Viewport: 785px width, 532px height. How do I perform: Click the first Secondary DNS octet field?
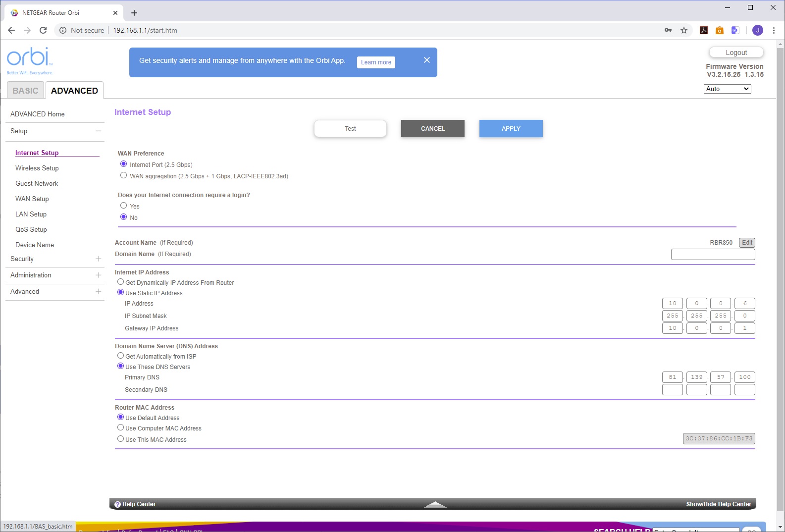(x=673, y=389)
